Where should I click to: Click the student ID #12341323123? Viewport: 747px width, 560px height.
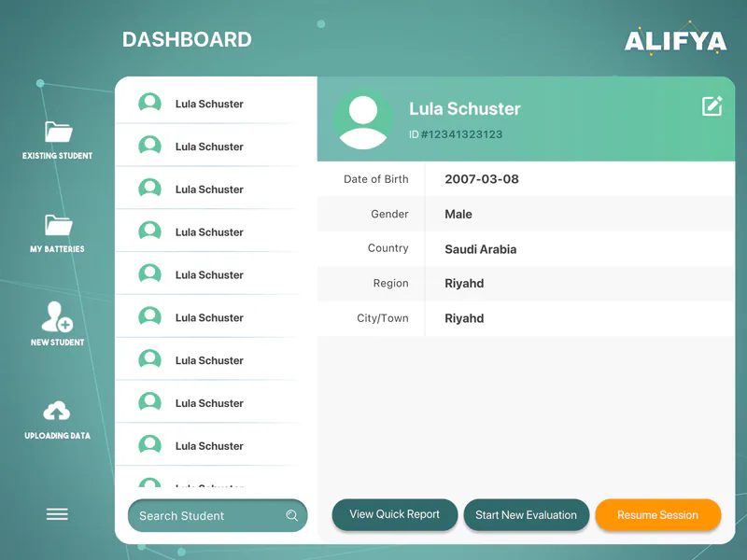pyautogui.click(x=456, y=134)
